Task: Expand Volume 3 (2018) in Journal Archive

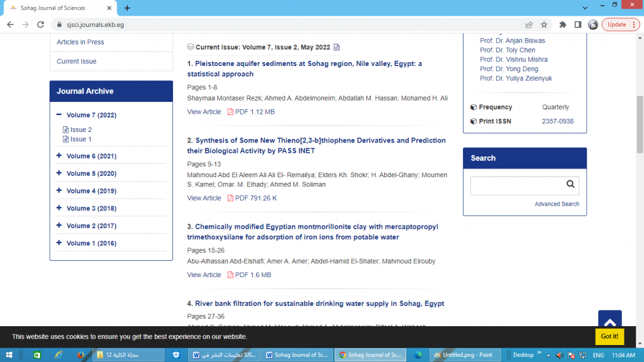Action: click(x=59, y=208)
